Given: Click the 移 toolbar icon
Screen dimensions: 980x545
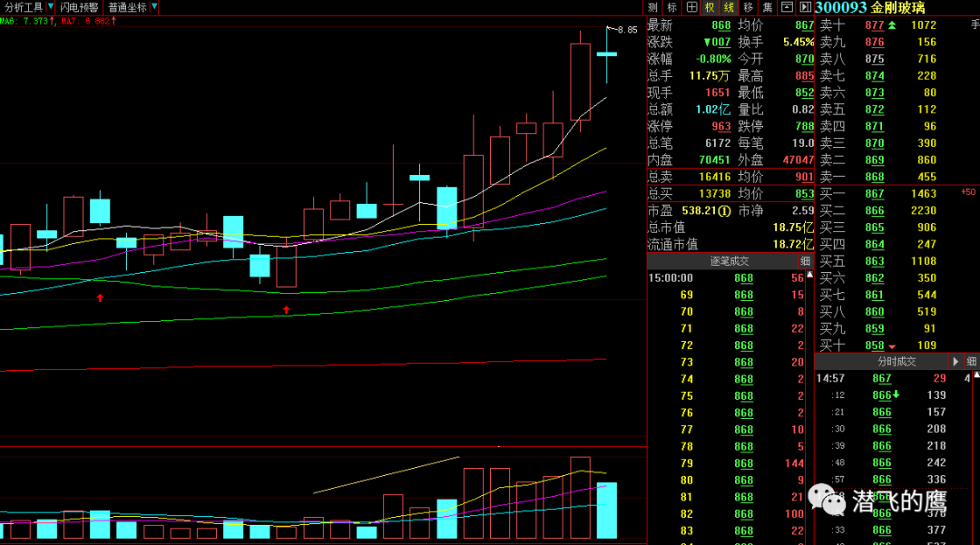Looking at the screenshot, I should pyautogui.click(x=749, y=7).
